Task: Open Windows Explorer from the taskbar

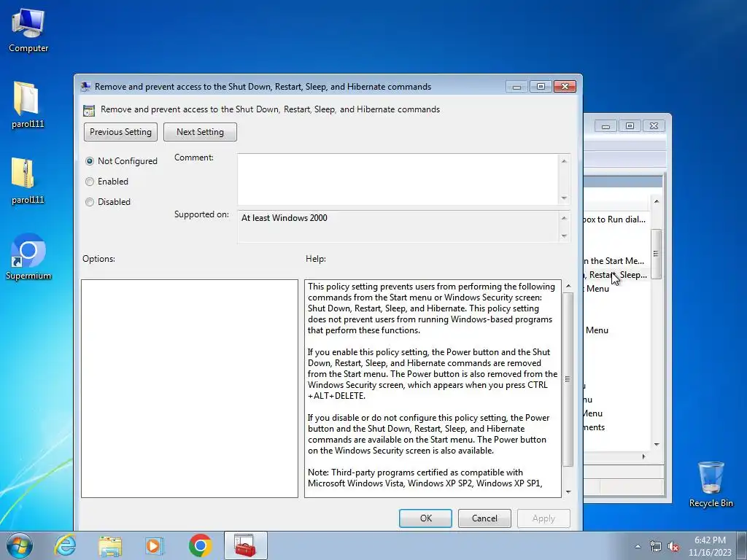Action: [110, 545]
